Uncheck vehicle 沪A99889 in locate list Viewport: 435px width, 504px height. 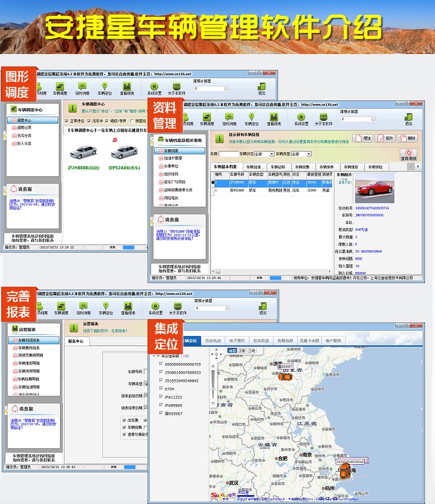pyautogui.click(x=161, y=405)
